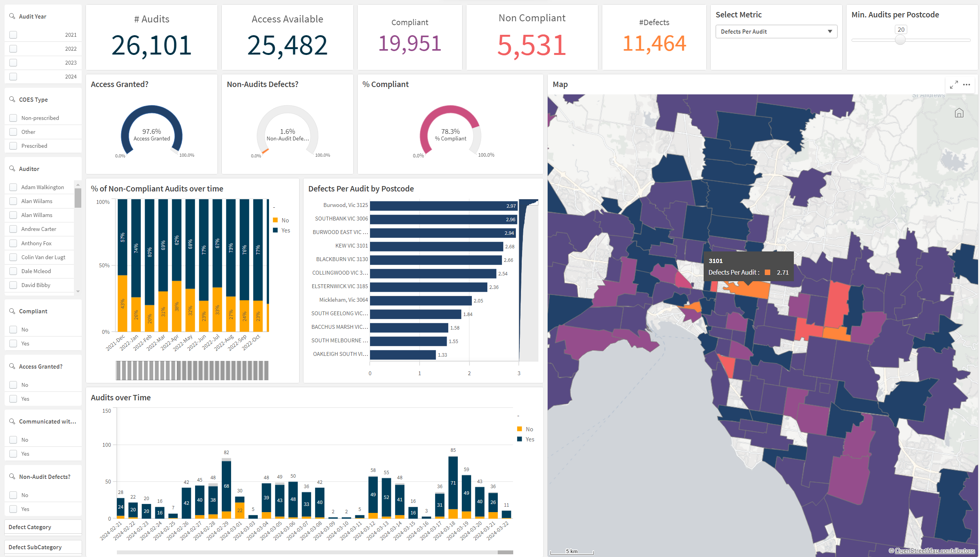
Task: Open the OpenStreetMap contributors link
Action: point(934,550)
